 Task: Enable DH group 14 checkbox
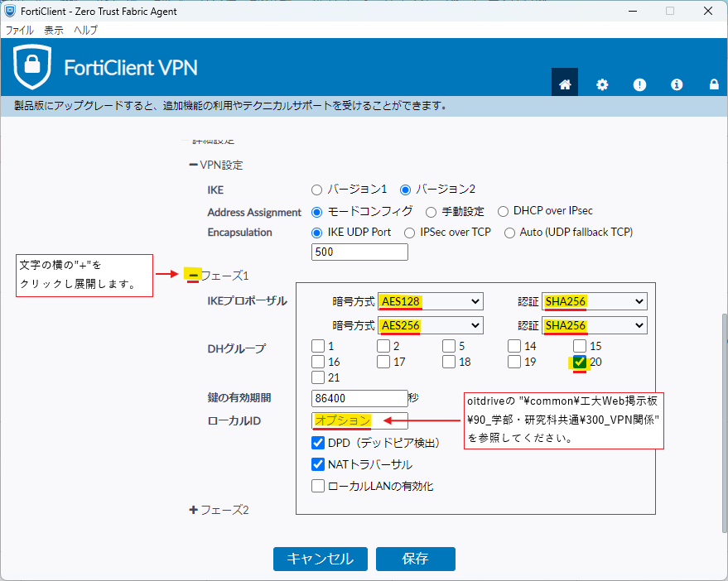pyautogui.click(x=514, y=346)
